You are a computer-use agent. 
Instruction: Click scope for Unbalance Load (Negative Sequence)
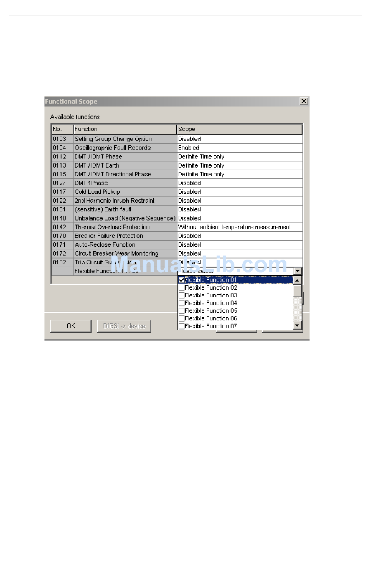click(x=240, y=218)
